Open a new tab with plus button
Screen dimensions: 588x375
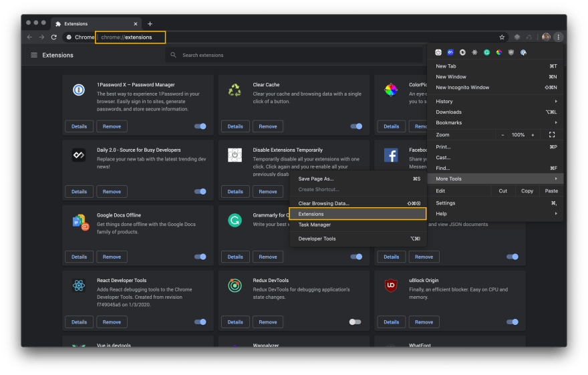click(150, 23)
